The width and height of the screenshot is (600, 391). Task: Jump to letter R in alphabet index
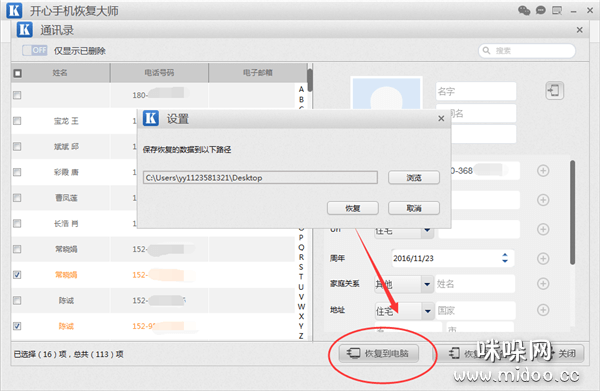(x=301, y=257)
